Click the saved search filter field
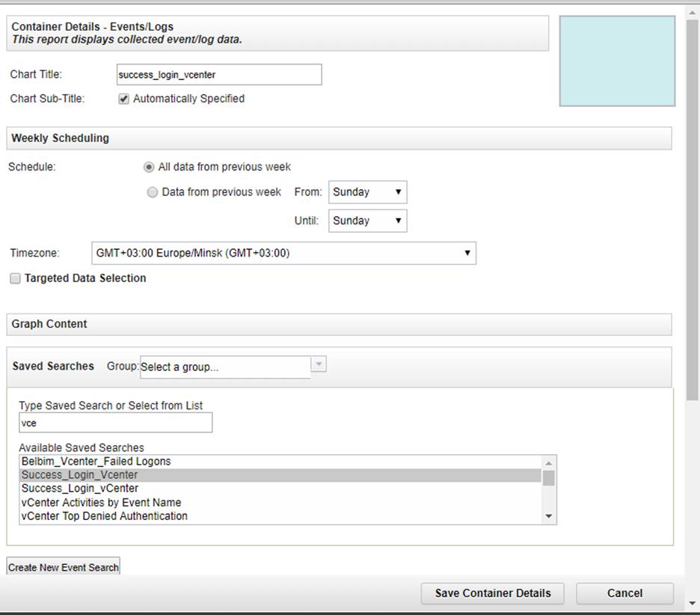 click(x=116, y=423)
